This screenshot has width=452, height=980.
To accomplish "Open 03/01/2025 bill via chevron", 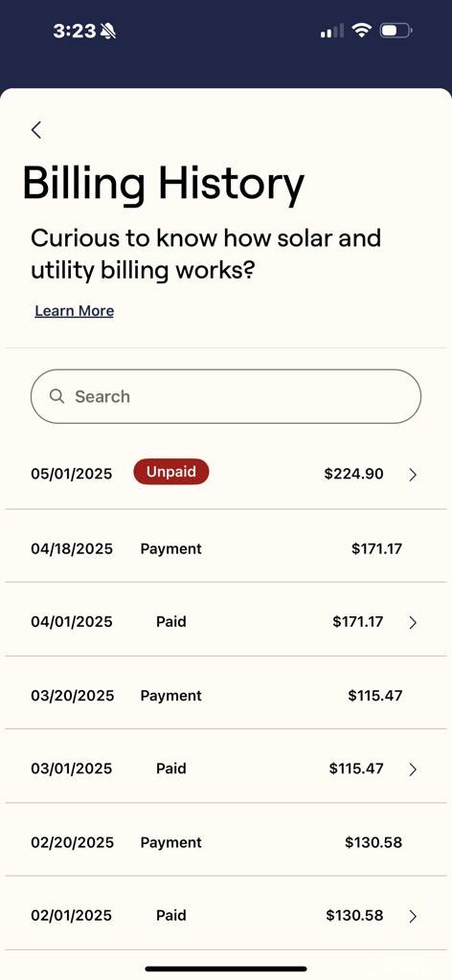I will [413, 769].
